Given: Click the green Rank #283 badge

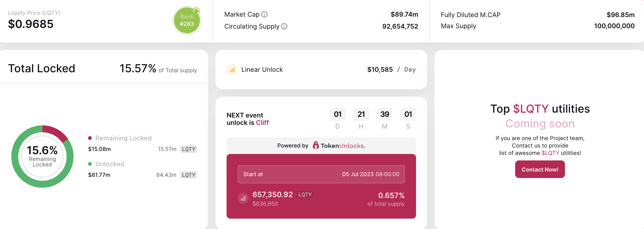Looking at the screenshot, I should pyautogui.click(x=186, y=21).
